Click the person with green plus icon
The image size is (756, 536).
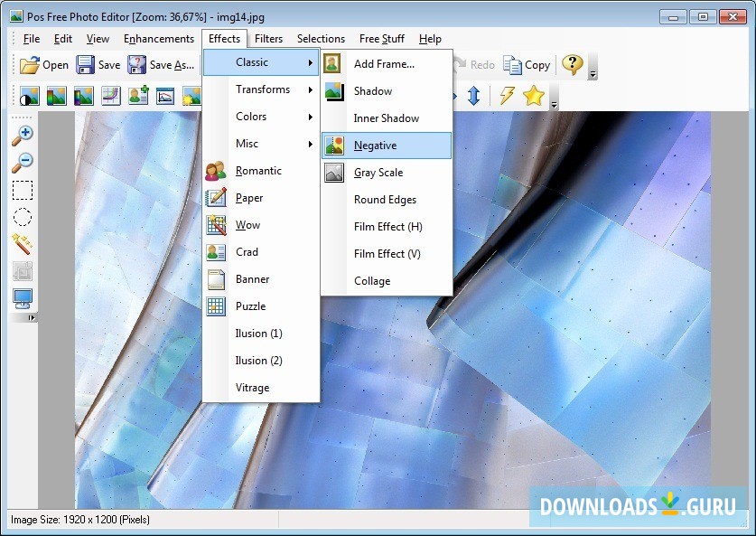pyautogui.click(x=138, y=96)
